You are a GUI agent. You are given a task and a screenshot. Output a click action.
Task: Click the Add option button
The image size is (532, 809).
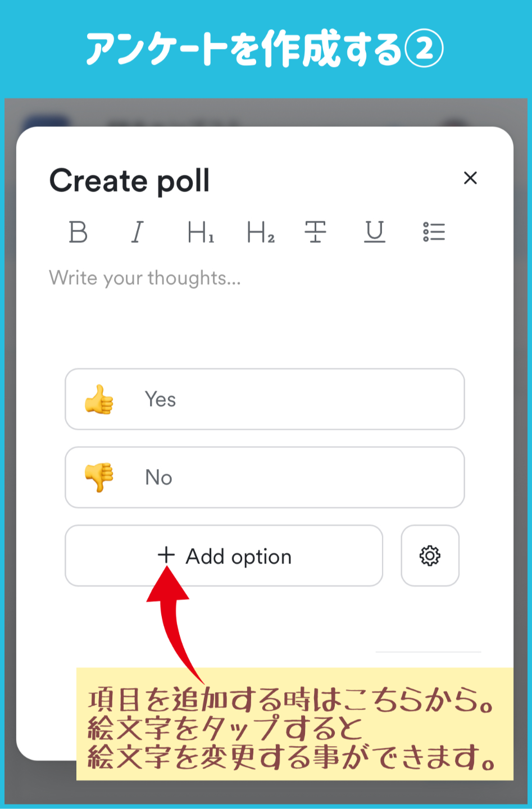[x=224, y=556]
